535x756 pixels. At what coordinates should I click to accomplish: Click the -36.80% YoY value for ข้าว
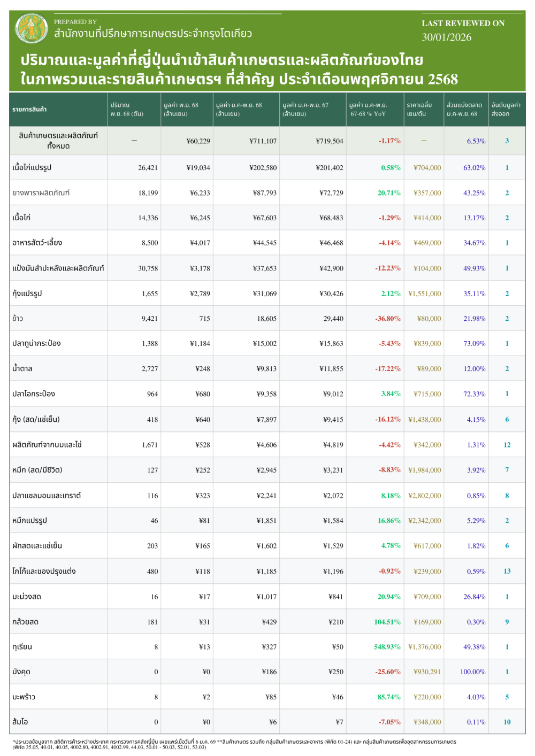[387, 319]
